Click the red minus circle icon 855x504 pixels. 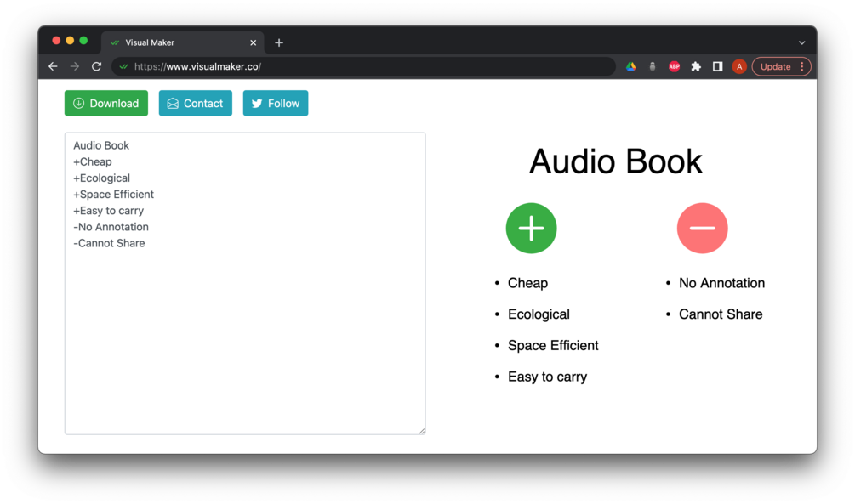703,228
